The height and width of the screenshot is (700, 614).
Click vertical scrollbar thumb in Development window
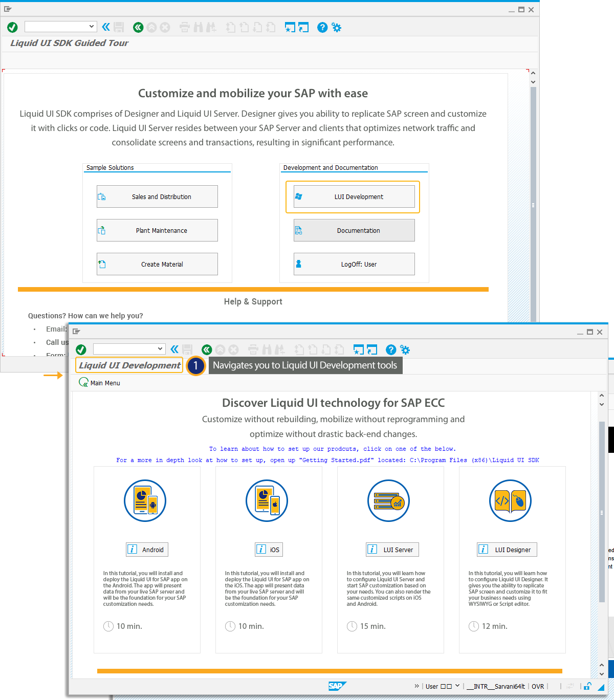coord(602,513)
